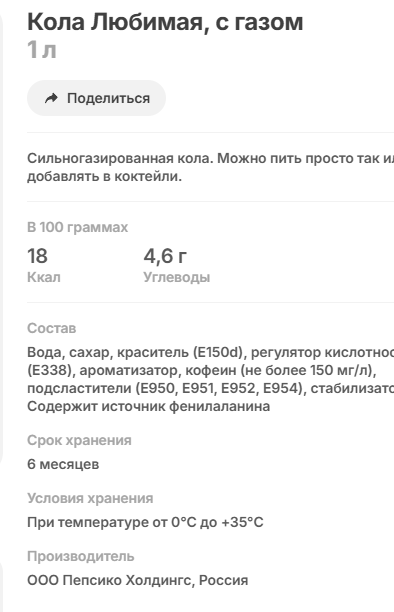
Task: Click the Углеводы label
Action: pyautogui.click(x=177, y=277)
